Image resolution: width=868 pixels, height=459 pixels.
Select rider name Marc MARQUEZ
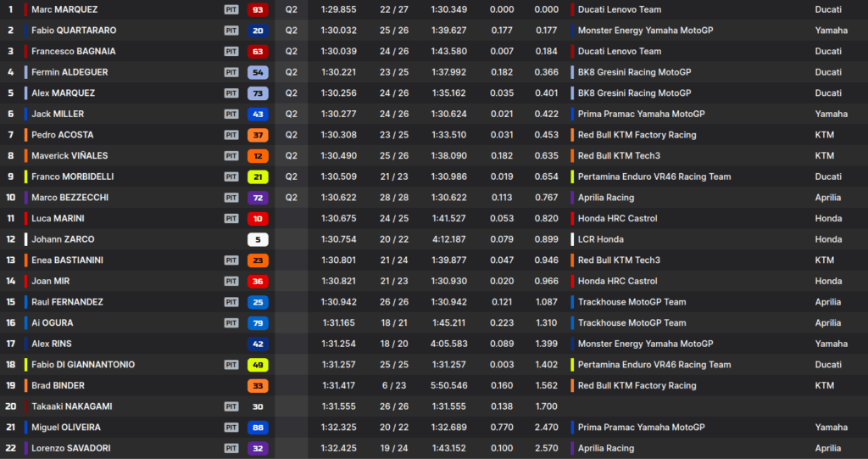[x=64, y=9]
